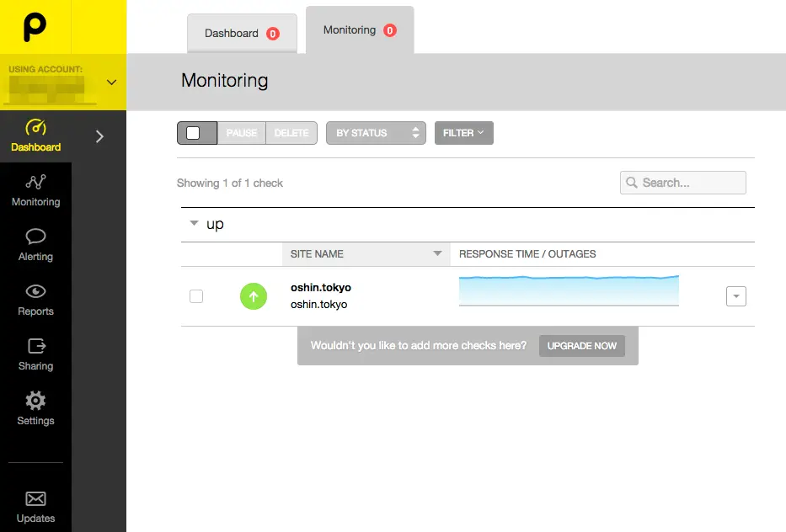Go to Alerting speech bubble icon
This screenshot has width=786, height=532.
pyautogui.click(x=35, y=237)
